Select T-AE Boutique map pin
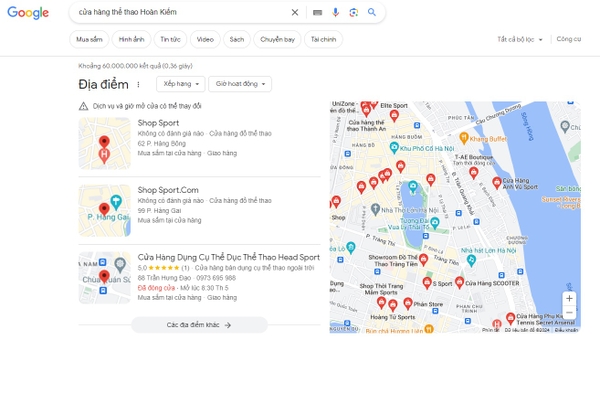 (474, 173)
